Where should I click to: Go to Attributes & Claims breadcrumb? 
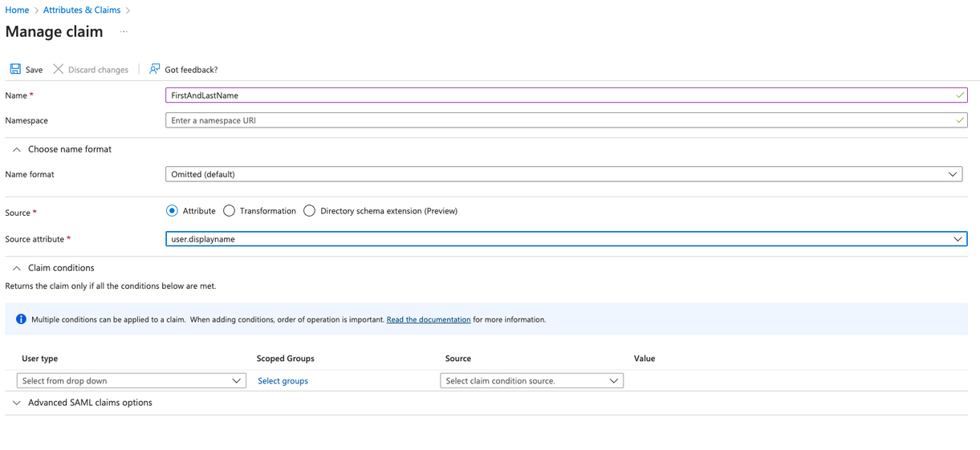82,10
